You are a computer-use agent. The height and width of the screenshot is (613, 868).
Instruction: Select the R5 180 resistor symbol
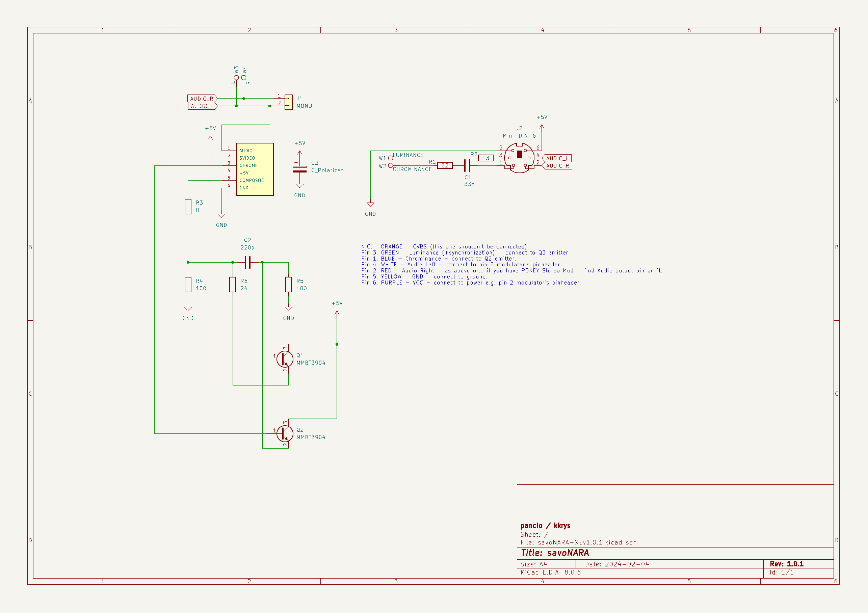pos(288,285)
